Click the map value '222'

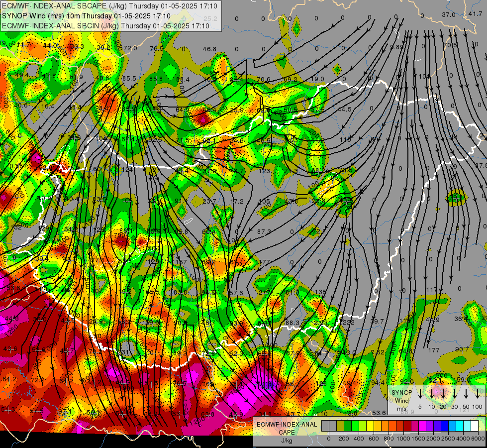point(349,322)
